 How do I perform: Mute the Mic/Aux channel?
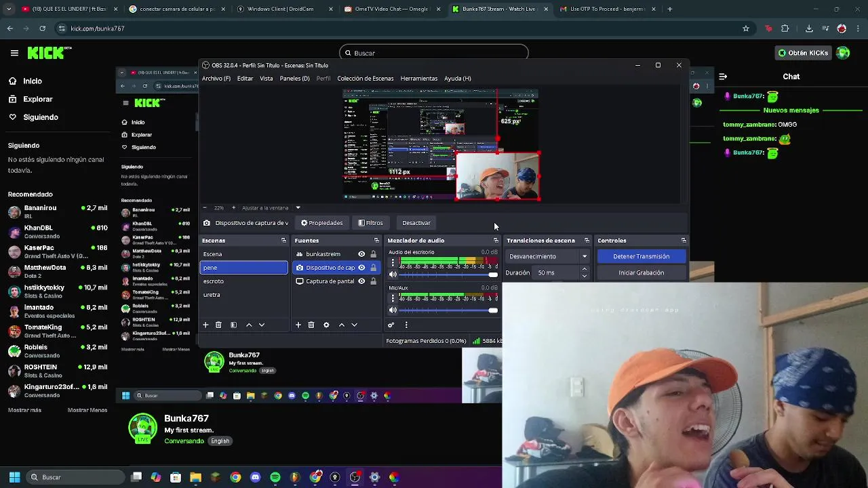[393, 310]
